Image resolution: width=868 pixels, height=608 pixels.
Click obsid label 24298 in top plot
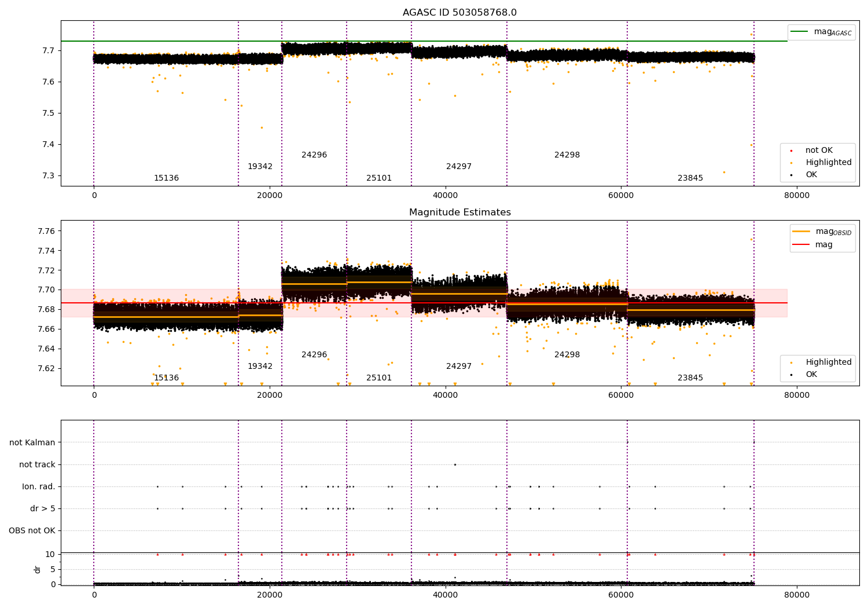tap(567, 155)
